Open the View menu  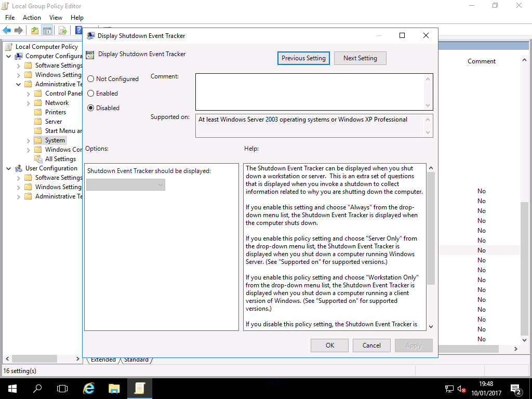click(56, 18)
